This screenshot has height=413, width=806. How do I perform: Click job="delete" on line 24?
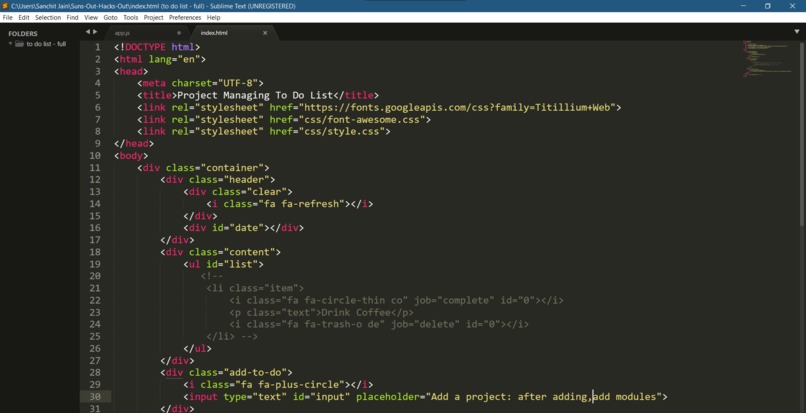point(425,325)
